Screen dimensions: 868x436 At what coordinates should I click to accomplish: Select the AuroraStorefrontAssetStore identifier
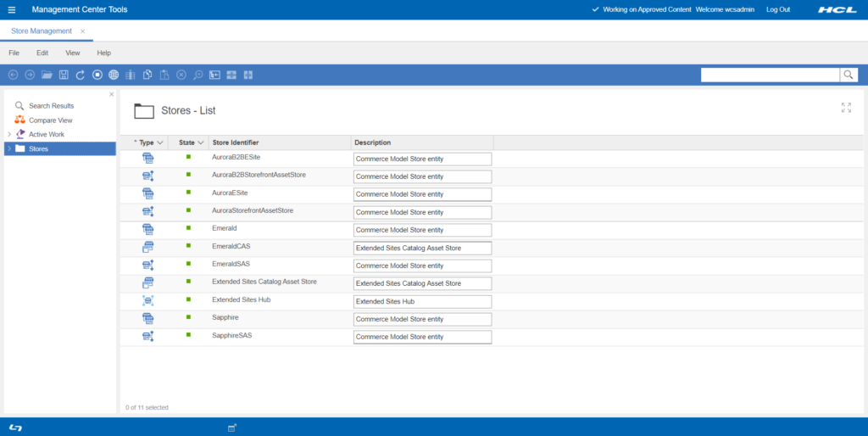click(253, 210)
